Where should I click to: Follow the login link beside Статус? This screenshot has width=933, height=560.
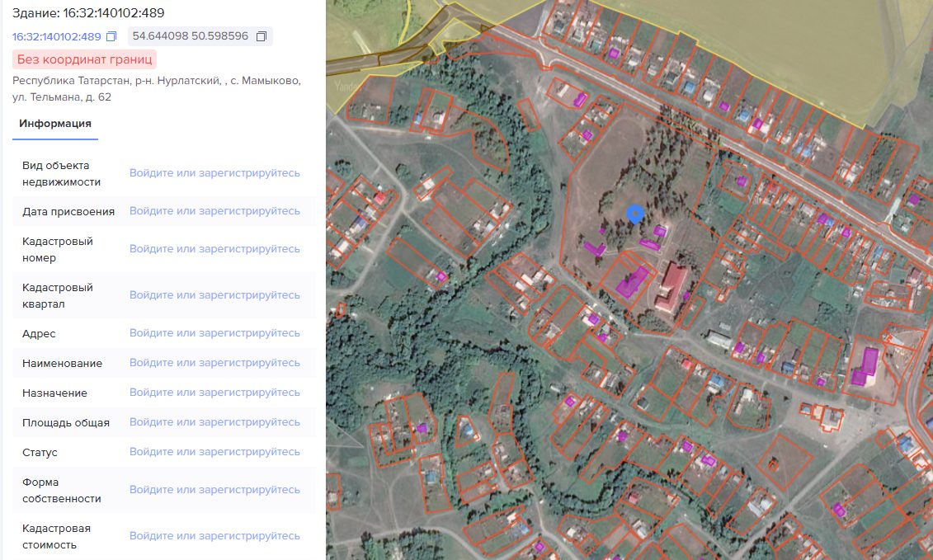[214, 452]
